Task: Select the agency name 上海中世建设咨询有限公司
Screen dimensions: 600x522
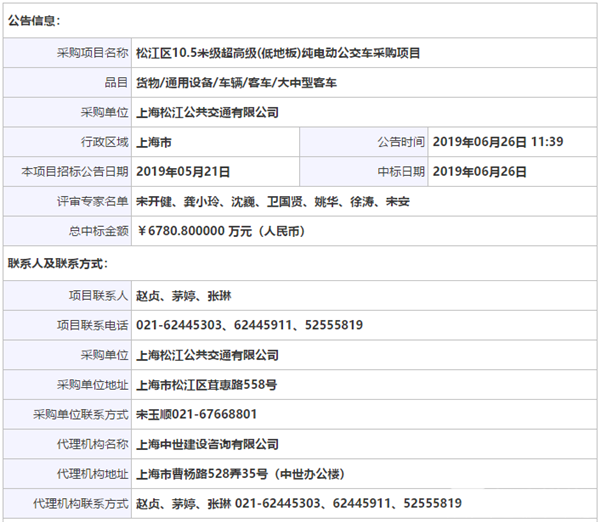Action: coord(207,443)
